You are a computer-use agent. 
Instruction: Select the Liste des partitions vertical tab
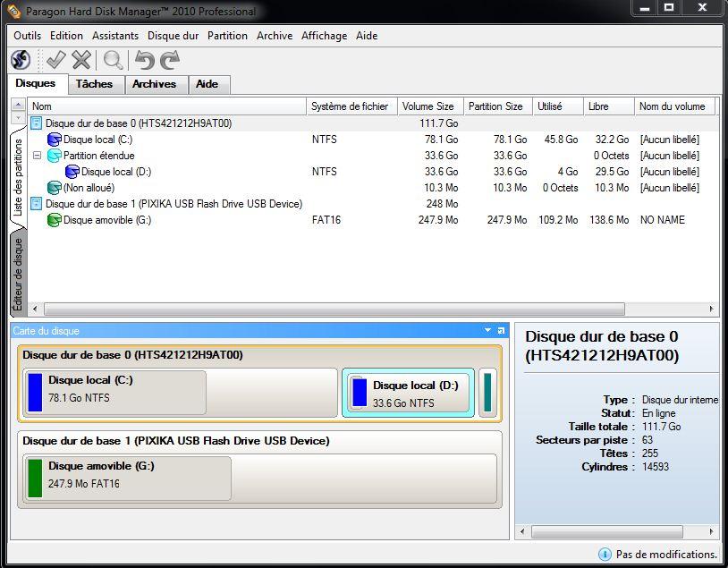[x=18, y=178]
